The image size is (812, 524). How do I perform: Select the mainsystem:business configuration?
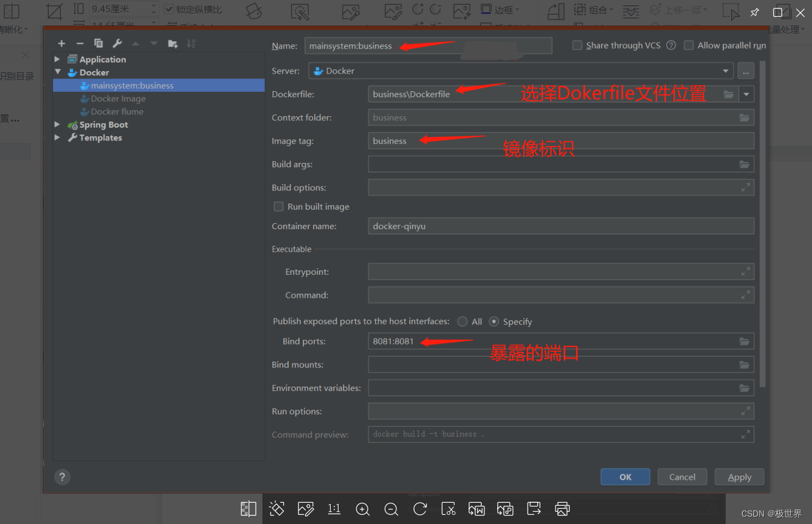pyautogui.click(x=159, y=86)
